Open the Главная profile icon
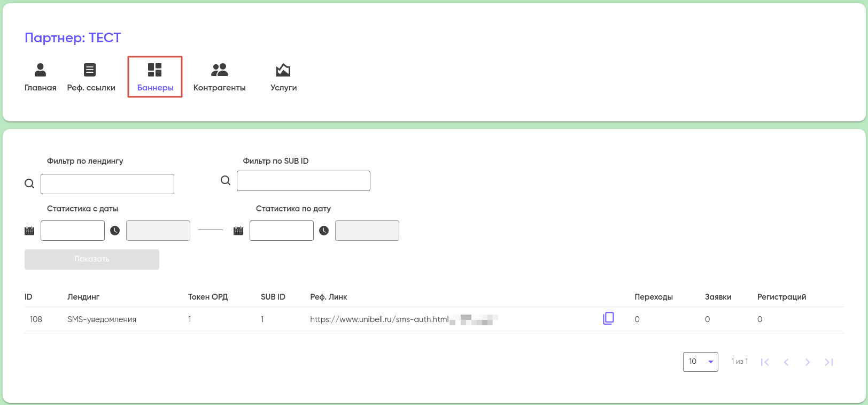The image size is (868, 405). pyautogui.click(x=40, y=70)
